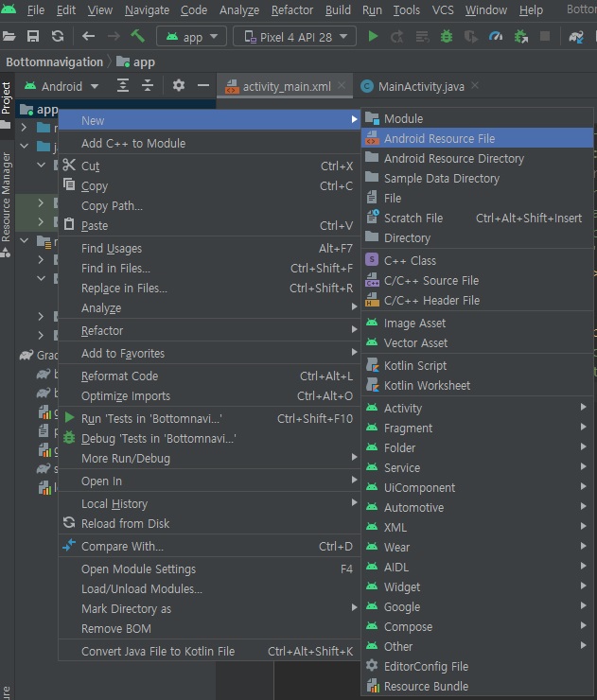The height and width of the screenshot is (700, 597).
Task: Open the Build menu
Action: (338, 9)
